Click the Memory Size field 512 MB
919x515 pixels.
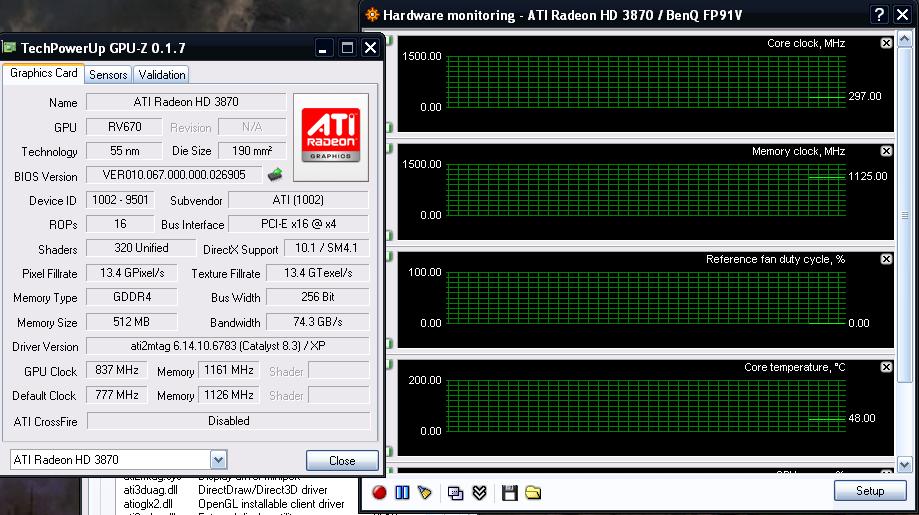coord(132,322)
